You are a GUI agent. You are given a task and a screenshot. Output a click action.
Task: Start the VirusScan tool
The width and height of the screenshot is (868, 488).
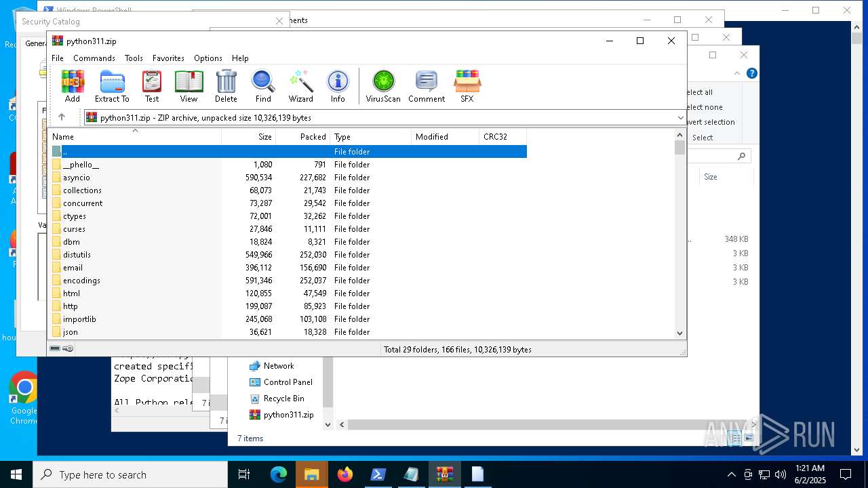click(383, 86)
